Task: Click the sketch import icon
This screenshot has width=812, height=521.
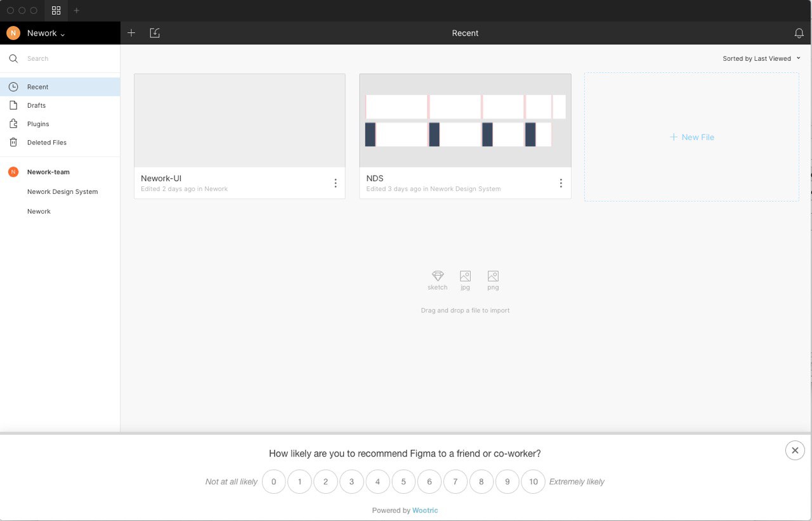Action: 438,276
